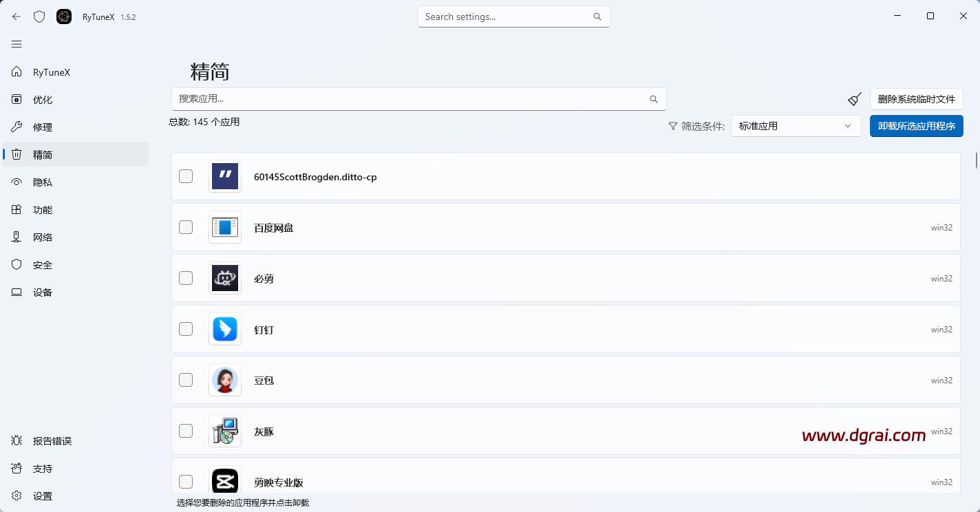This screenshot has height=512, width=980.
Task: Click the 卸载所选应用程序 button
Action: coord(916,126)
